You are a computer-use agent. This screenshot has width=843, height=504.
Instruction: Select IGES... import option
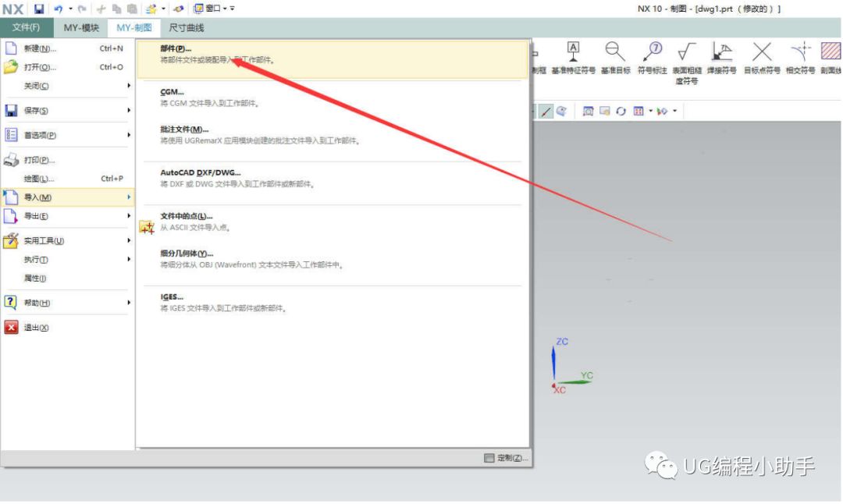pos(333,303)
